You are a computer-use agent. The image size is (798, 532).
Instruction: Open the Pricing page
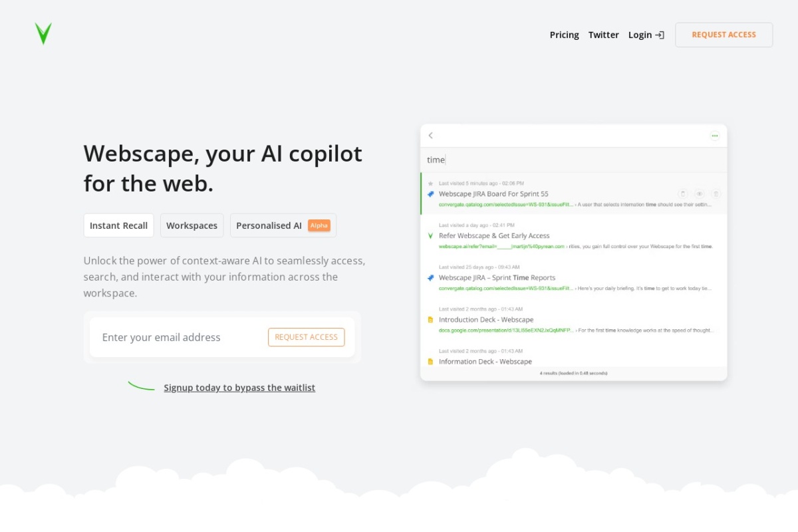click(564, 35)
